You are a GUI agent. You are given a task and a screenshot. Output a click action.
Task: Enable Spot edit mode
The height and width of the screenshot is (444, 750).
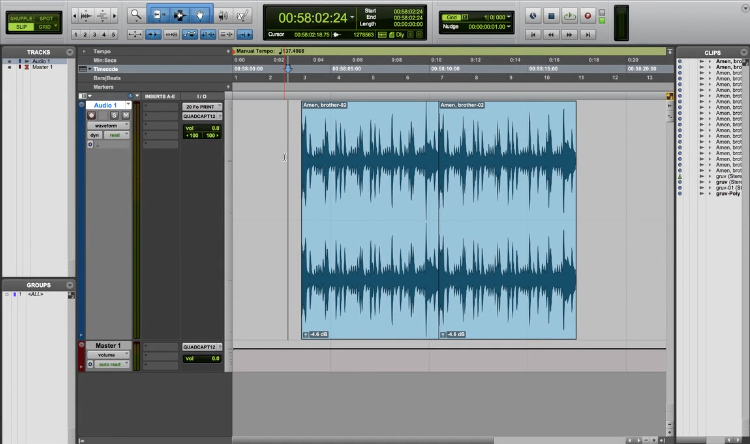click(x=46, y=18)
